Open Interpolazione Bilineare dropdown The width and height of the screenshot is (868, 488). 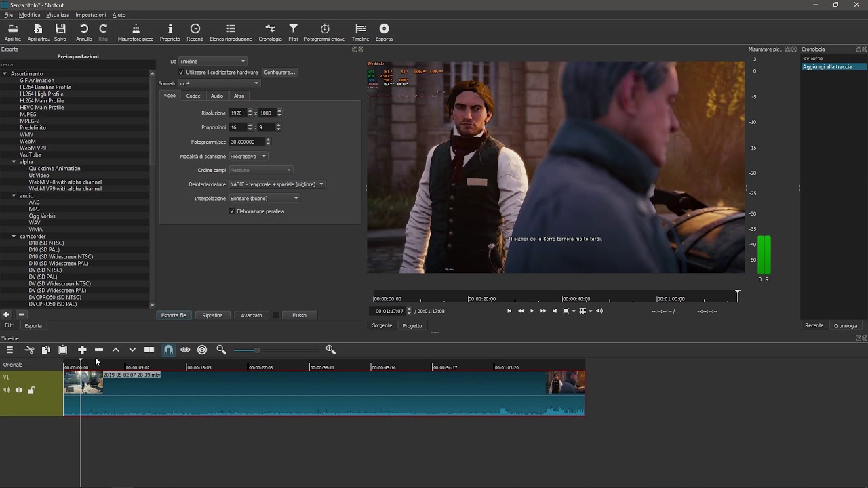[264, 199]
